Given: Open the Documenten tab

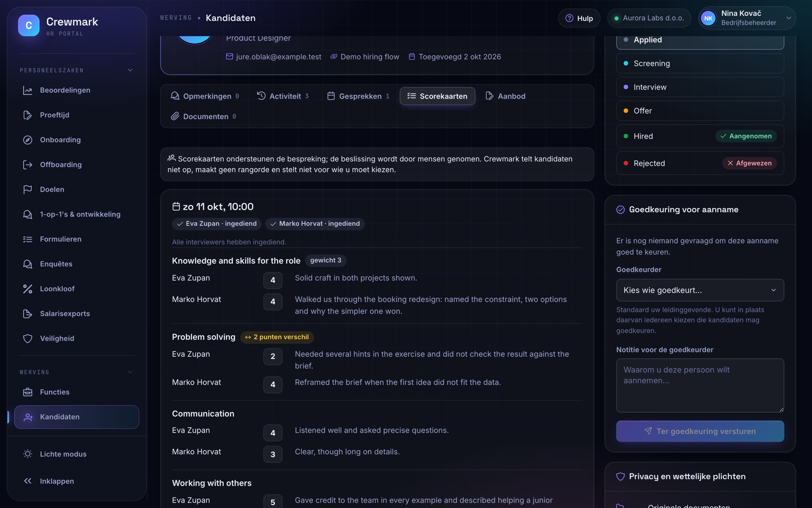Looking at the screenshot, I should click(x=203, y=116).
